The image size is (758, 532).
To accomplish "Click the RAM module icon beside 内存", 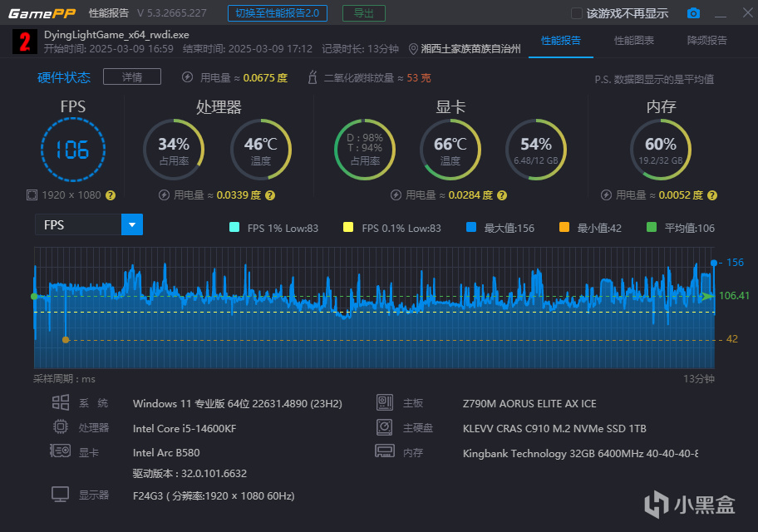I will [x=385, y=451].
